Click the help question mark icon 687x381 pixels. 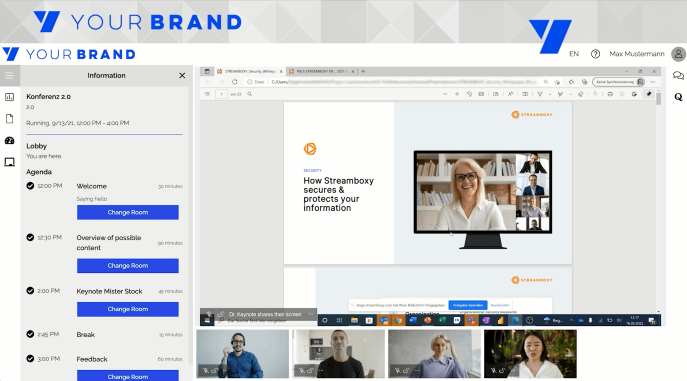tap(595, 54)
